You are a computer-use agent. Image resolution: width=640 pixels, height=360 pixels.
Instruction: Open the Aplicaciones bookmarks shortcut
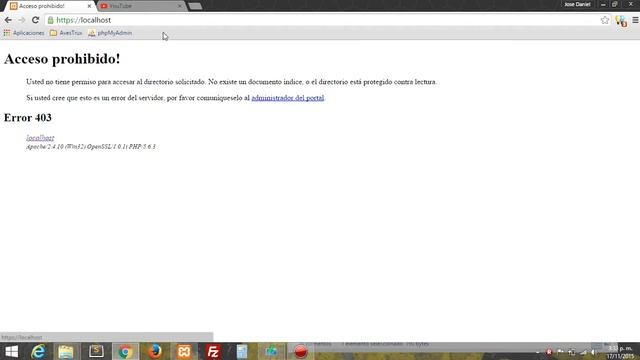tap(24, 33)
